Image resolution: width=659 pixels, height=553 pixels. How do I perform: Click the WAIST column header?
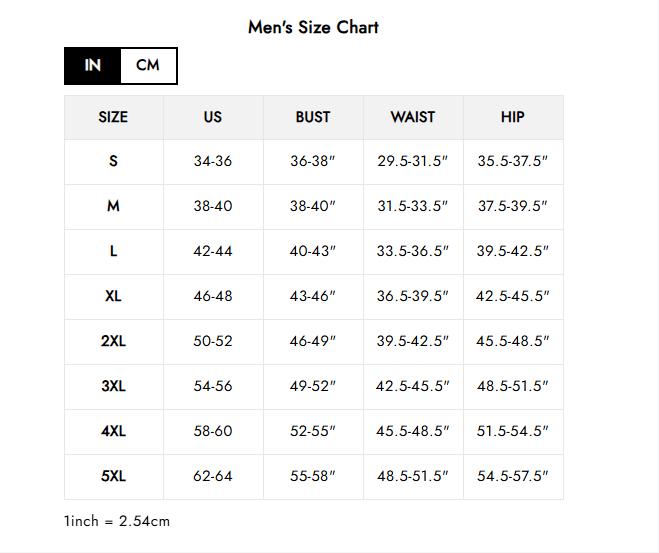pyautogui.click(x=412, y=117)
